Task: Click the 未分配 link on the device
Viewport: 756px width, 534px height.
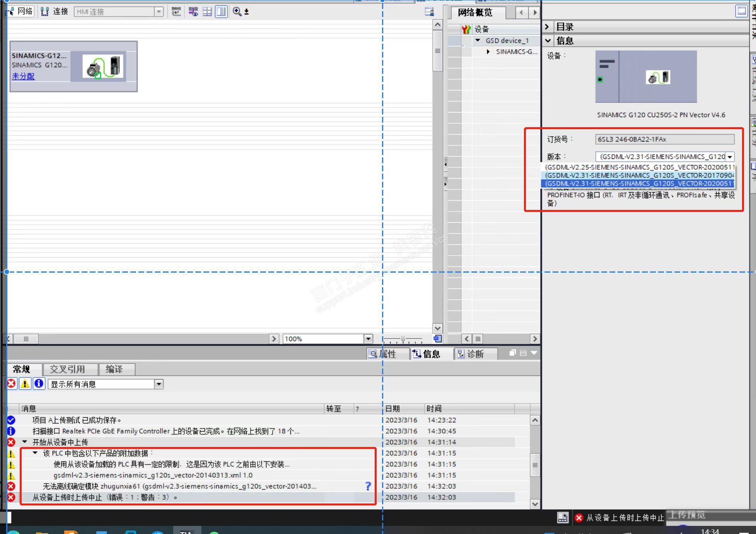Action: click(x=23, y=76)
